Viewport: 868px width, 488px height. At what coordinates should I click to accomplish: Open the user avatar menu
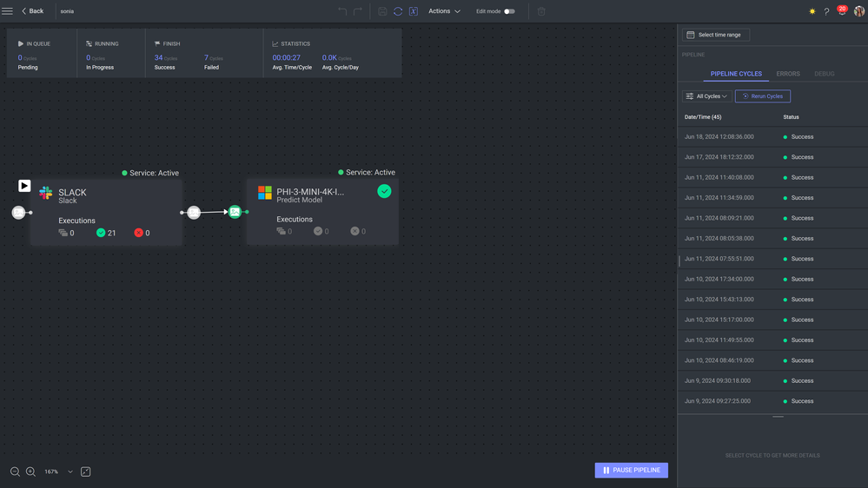point(859,11)
